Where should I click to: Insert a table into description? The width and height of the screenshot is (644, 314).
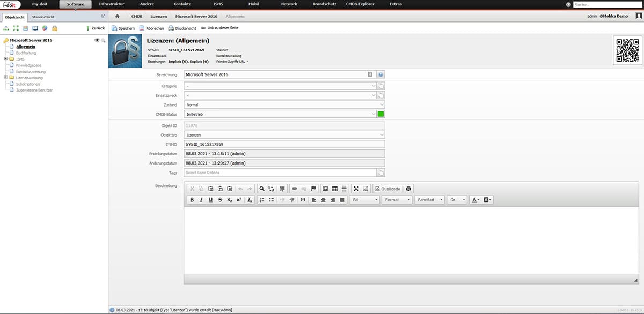point(334,189)
